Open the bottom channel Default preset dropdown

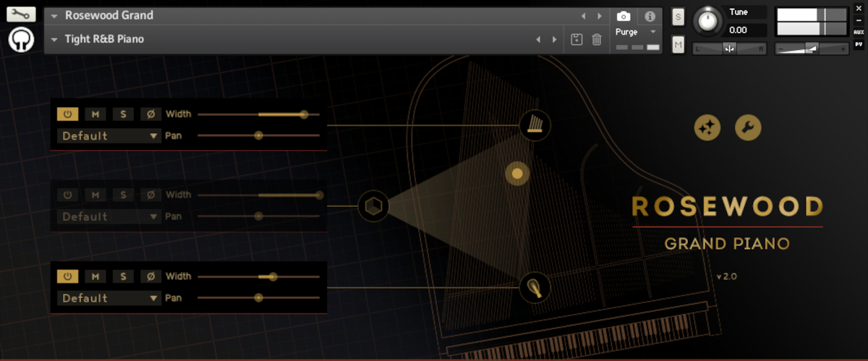coord(109,298)
